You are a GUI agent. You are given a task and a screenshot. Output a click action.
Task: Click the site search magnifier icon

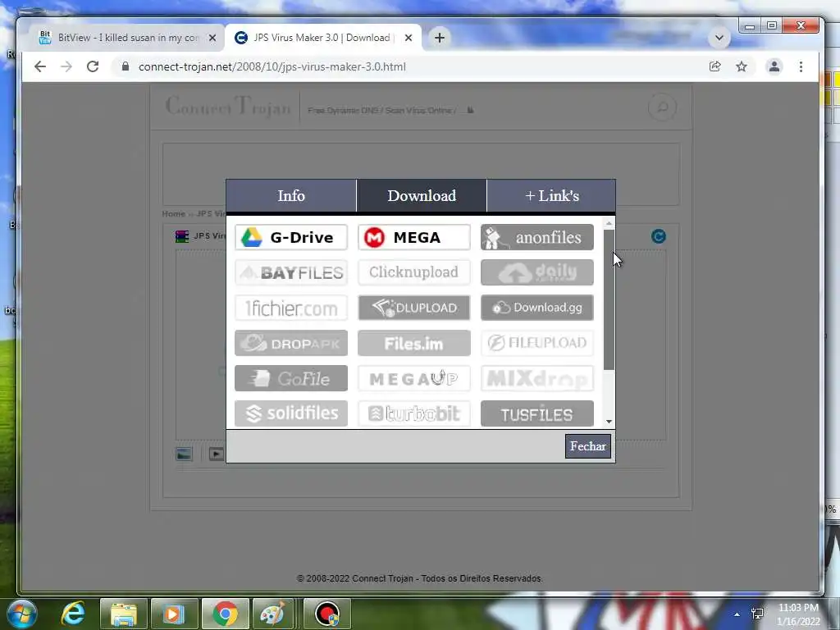point(662,107)
